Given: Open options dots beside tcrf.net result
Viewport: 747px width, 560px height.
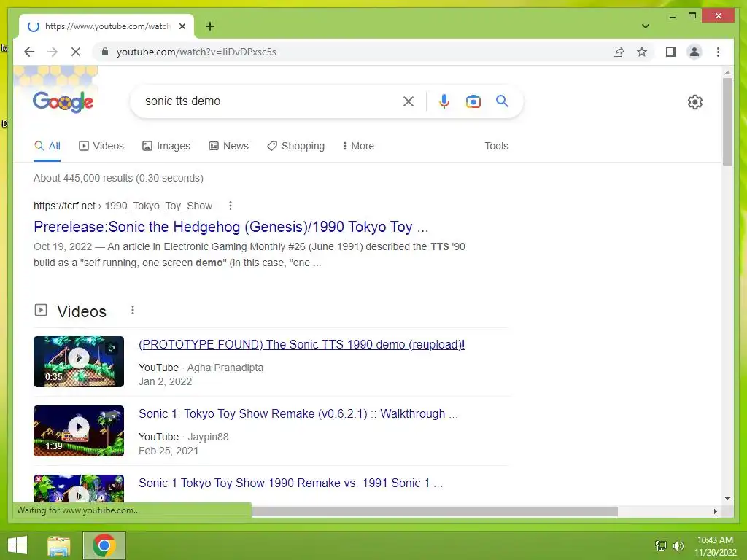Looking at the screenshot, I should pyautogui.click(x=230, y=205).
